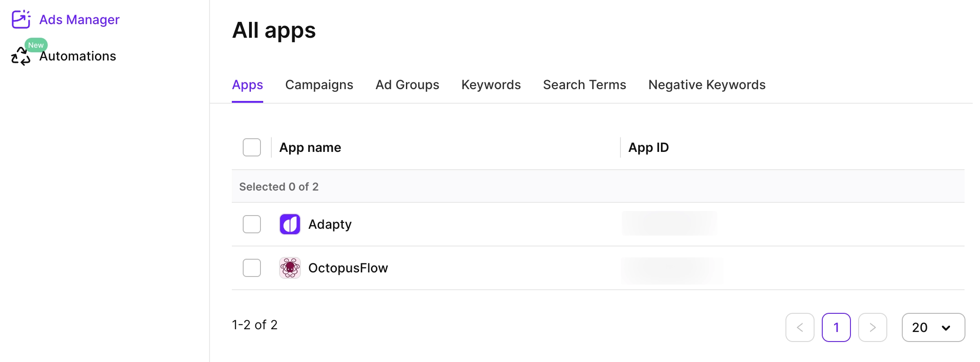Click the page-size dropdown chevron arrow

[946, 328]
